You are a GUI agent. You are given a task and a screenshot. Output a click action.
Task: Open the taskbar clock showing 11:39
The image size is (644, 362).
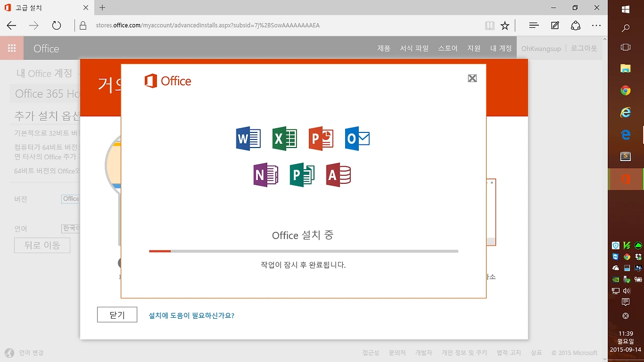[626, 341]
